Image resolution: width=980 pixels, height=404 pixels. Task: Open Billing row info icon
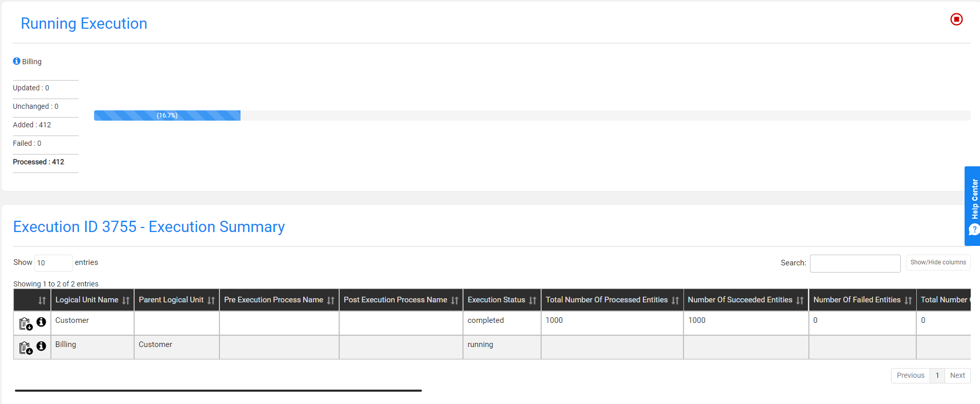click(x=42, y=346)
